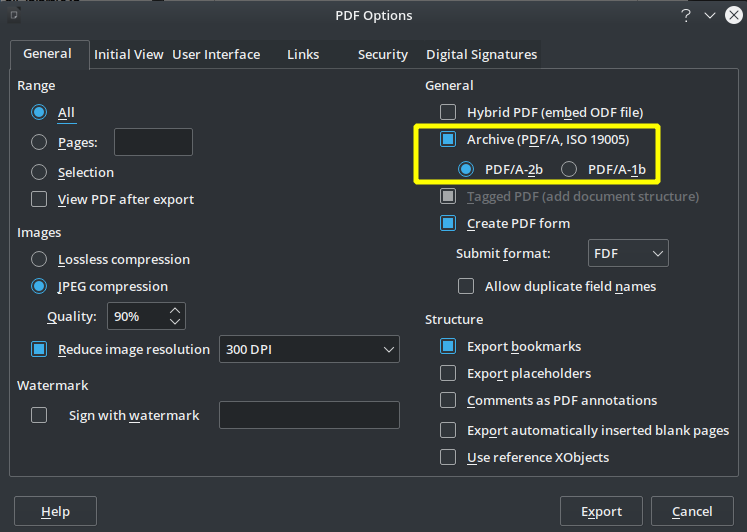
Task: Click the Cancel button
Action: [x=691, y=511]
